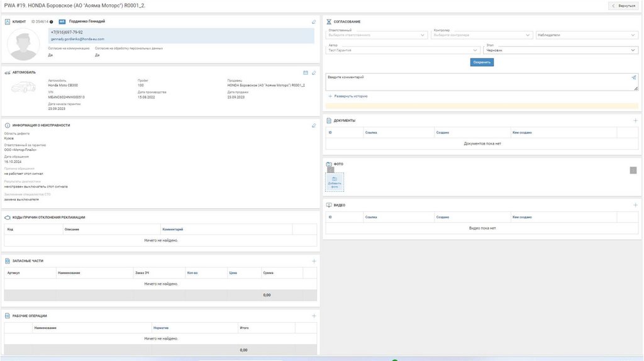Open the Этап dropdown showing Черновик
Screen dimensions: 644x361
562,50
